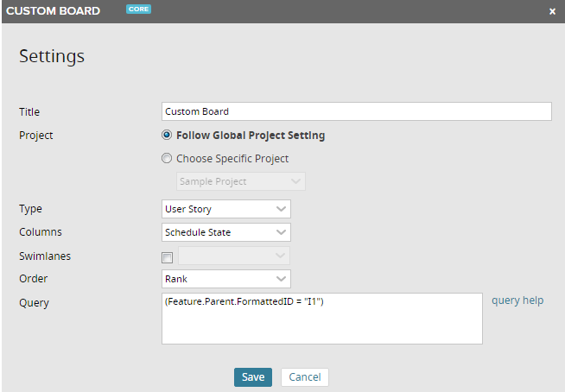The height and width of the screenshot is (392, 565).
Task: Expand the Columns Schedule State dropdown
Action: click(x=226, y=232)
